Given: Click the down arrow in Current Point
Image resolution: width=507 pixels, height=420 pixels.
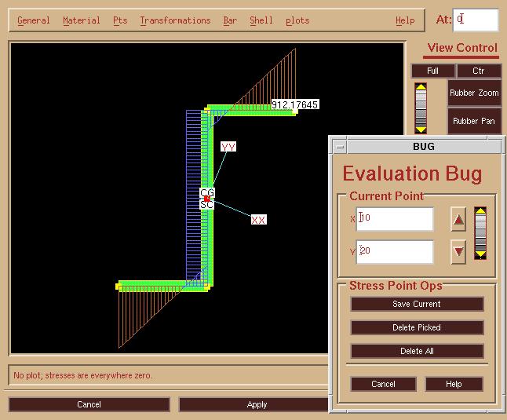Looking at the screenshot, I should 458,252.
